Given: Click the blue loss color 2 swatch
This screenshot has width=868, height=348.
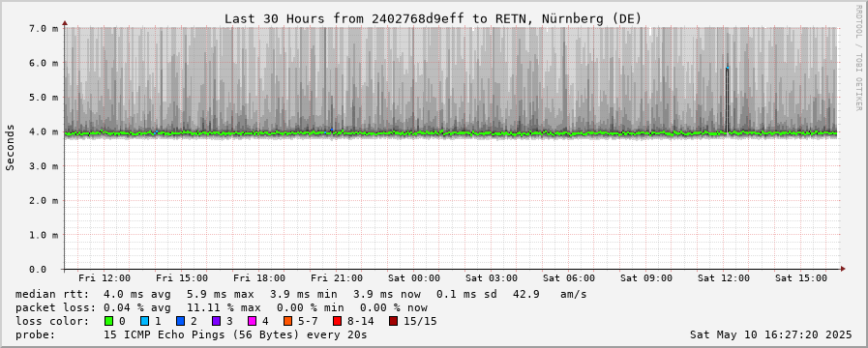Looking at the screenshot, I should [x=180, y=321].
